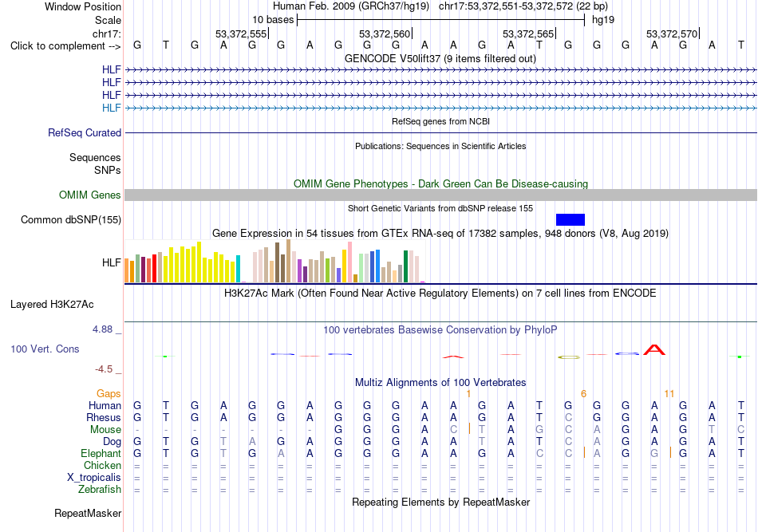The image size is (758, 532).
Task: Click the "Dog" species label
Action: pyautogui.click(x=112, y=442)
